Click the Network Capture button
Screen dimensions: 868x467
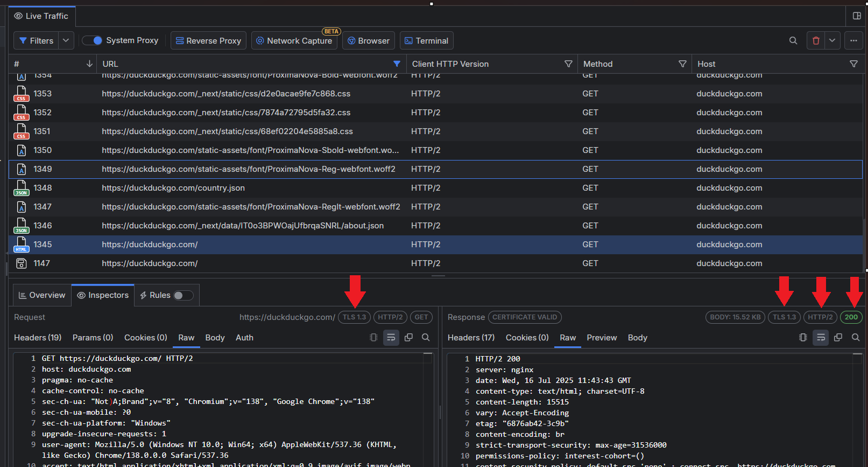pos(294,40)
